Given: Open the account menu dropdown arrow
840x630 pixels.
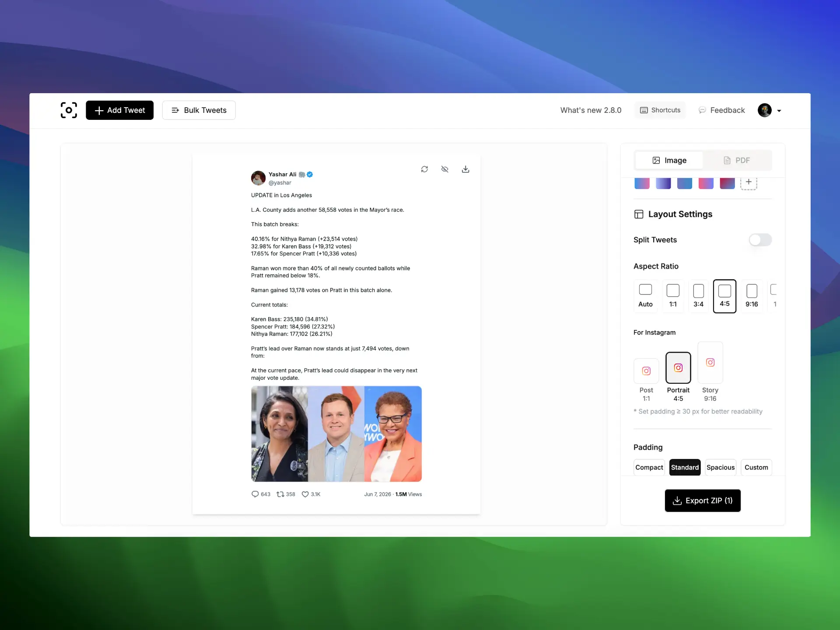Looking at the screenshot, I should pyautogui.click(x=779, y=111).
